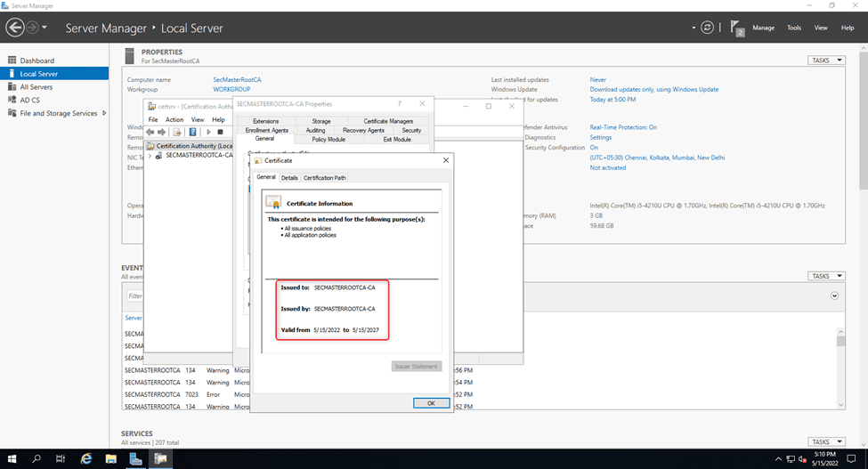Image resolution: width=868 pixels, height=469 pixels.
Task: Click Server Manager forward arrow
Action: (33, 27)
